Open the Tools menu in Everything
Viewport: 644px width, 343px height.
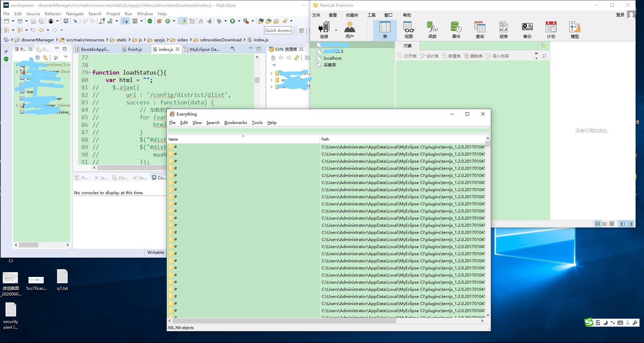(257, 123)
